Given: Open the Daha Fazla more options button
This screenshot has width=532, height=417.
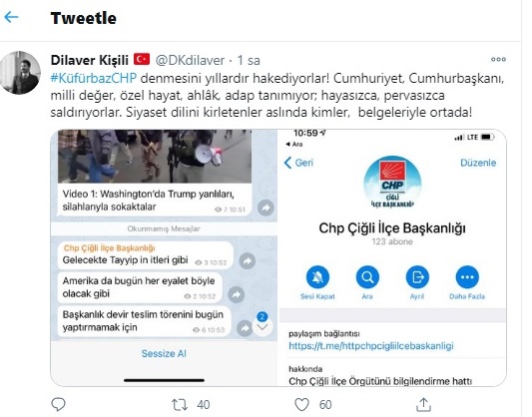Looking at the screenshot, I should tap(467, 277).
